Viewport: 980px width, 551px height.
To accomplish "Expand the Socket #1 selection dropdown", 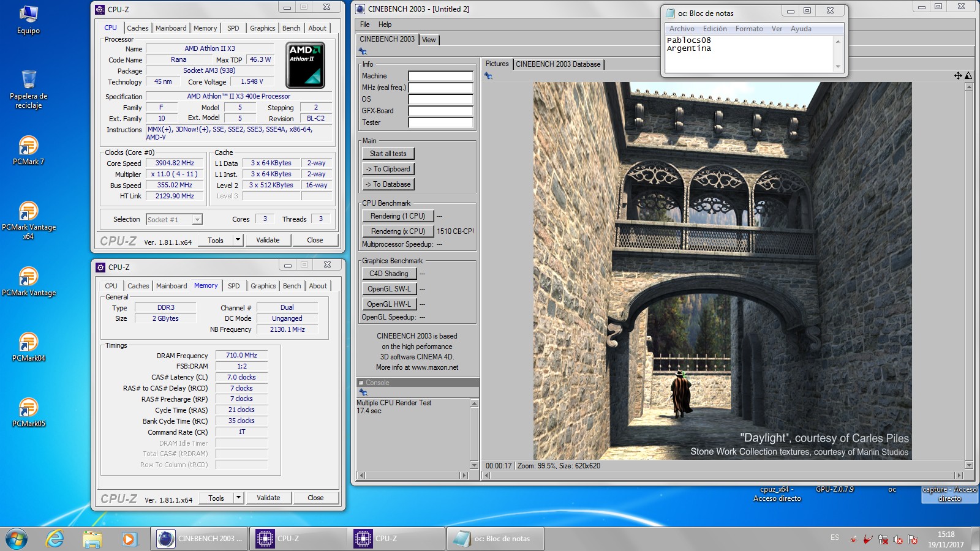I will tap(197, 220).
